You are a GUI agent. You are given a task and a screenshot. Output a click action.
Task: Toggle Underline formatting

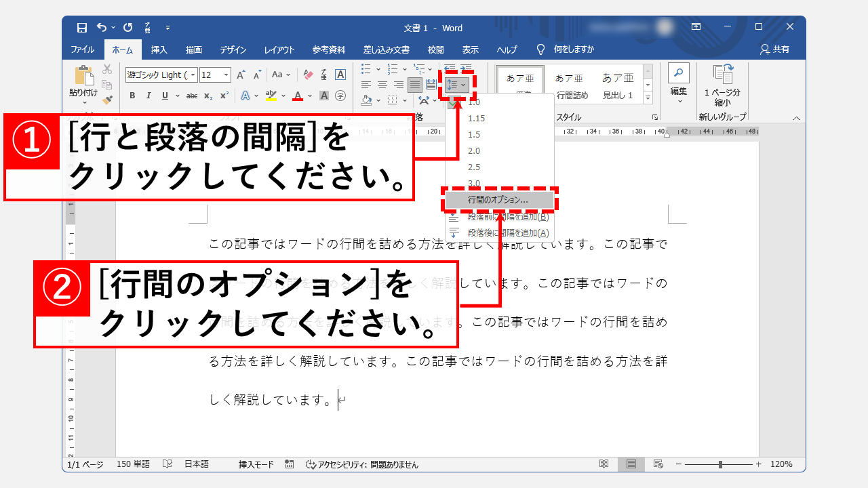(x=165, y=96)
